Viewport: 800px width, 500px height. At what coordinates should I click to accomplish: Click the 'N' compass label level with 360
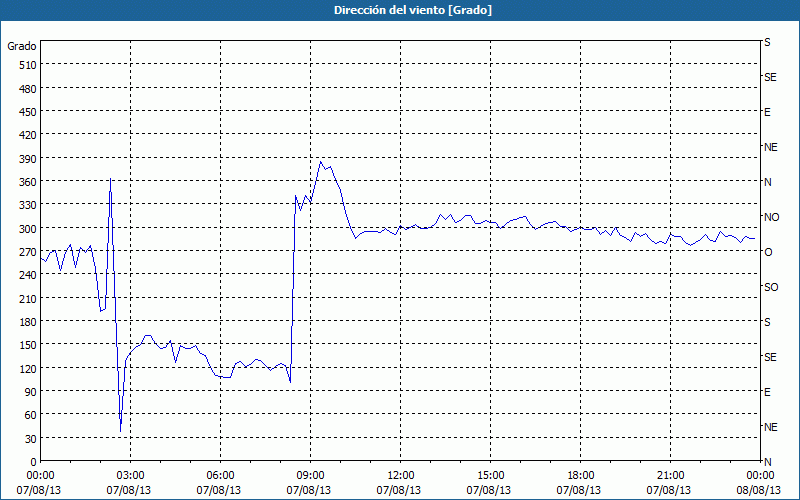coord(768,182)
